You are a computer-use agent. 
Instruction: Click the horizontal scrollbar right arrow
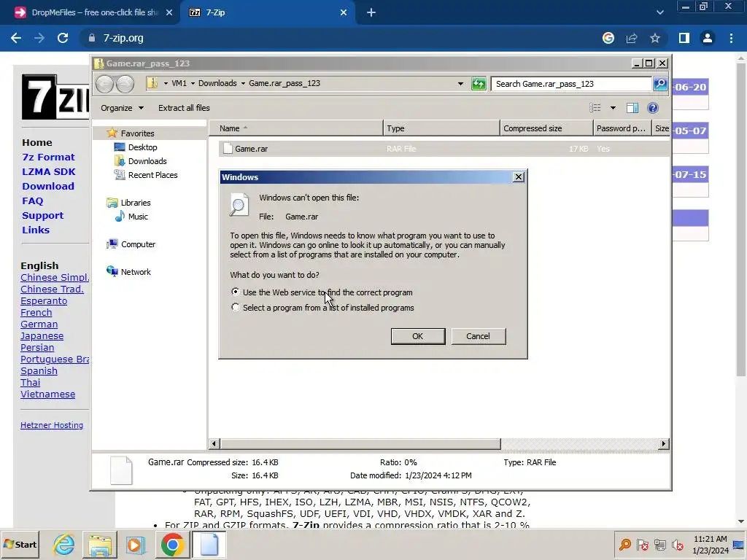tap(663, 444)
